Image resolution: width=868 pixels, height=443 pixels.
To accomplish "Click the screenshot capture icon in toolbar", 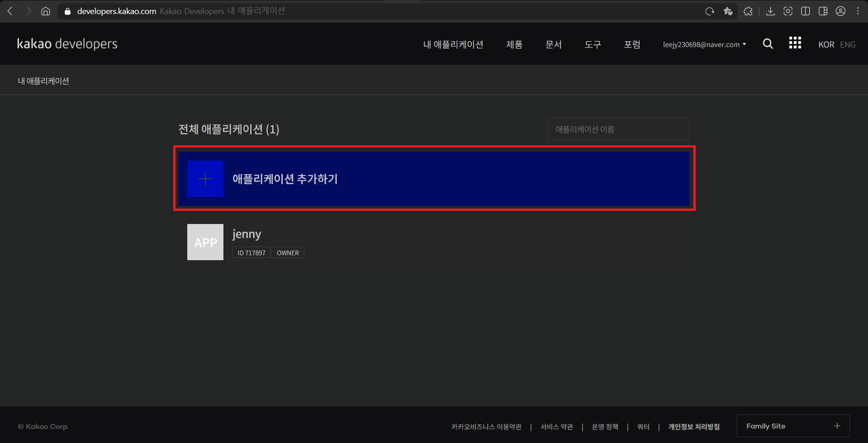I will point(788,11).
